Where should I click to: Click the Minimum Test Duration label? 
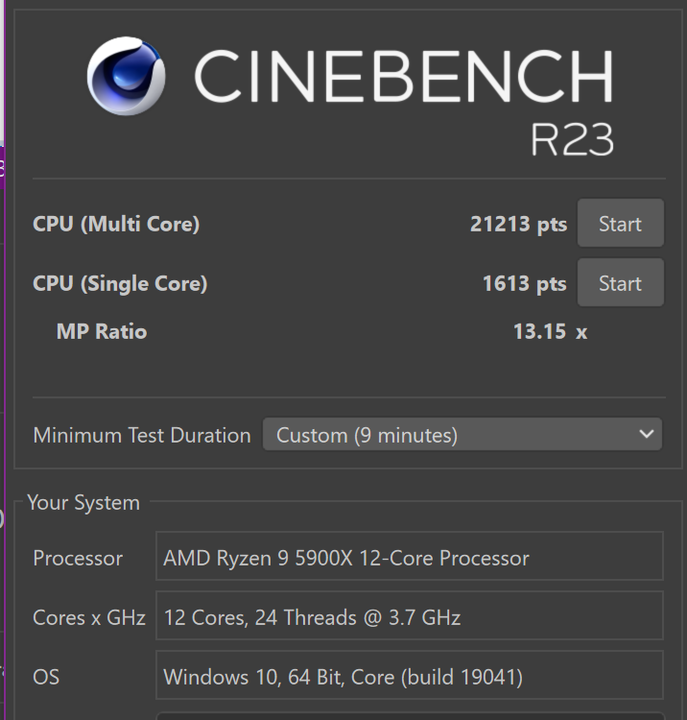pos(142,435)
